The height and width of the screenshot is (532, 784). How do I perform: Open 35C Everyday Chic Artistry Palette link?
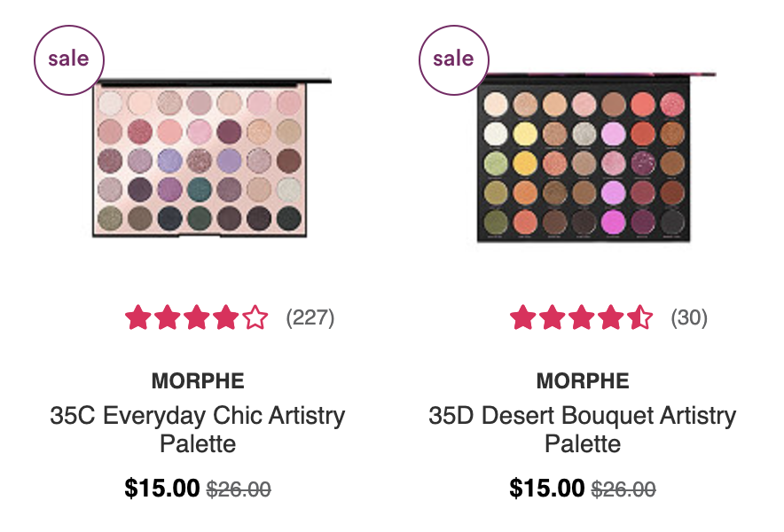click(x=198, y=429)
